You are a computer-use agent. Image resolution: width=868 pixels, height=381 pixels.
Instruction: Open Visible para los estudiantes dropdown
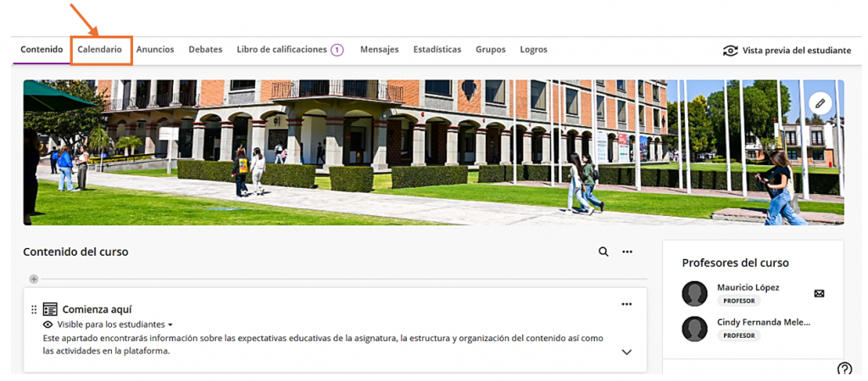(115, 324)
